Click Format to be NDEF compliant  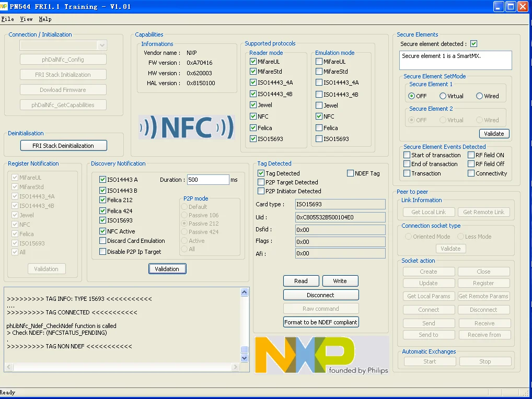[321, 322]
